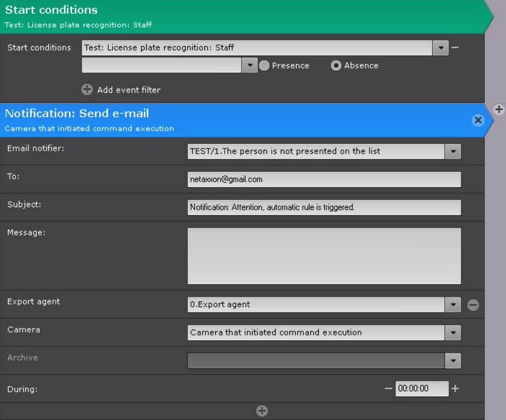Select the Presence radio button
This screenshot has height=420, width=506.
264,66
